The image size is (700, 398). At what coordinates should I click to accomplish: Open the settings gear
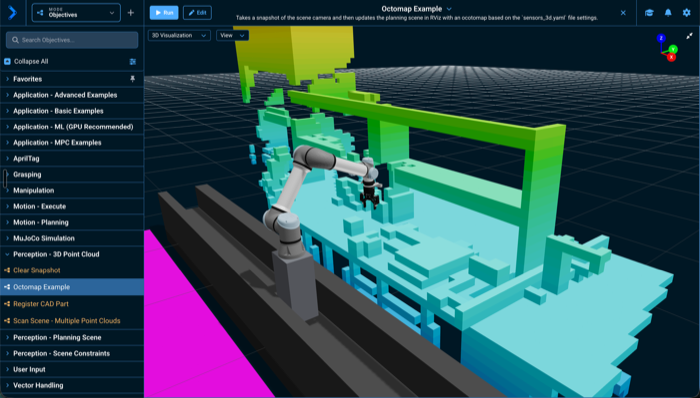click(687, 12)
